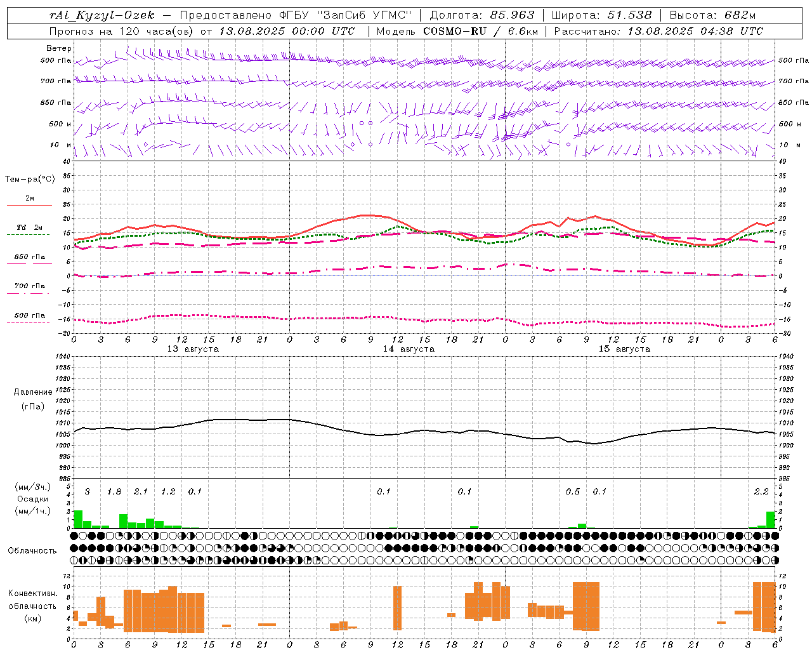Viewport: 812px width, 650px height.
Task: Click the (гПа) pressure unit label
Action: pyautogui.click(x=33, y=407)
